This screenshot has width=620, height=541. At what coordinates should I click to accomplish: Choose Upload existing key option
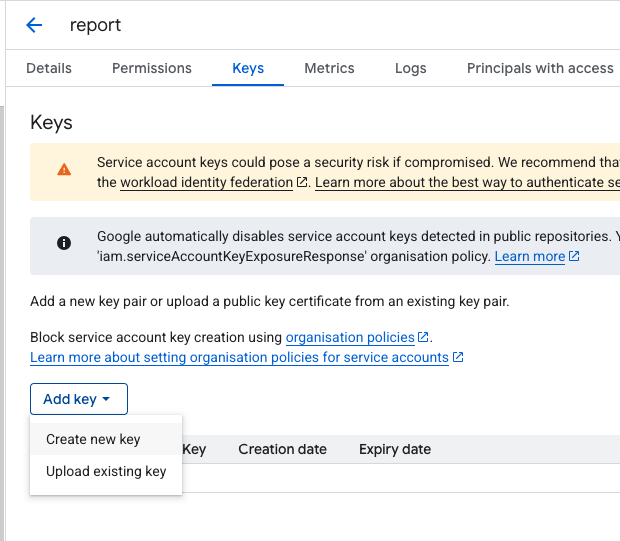106,471
